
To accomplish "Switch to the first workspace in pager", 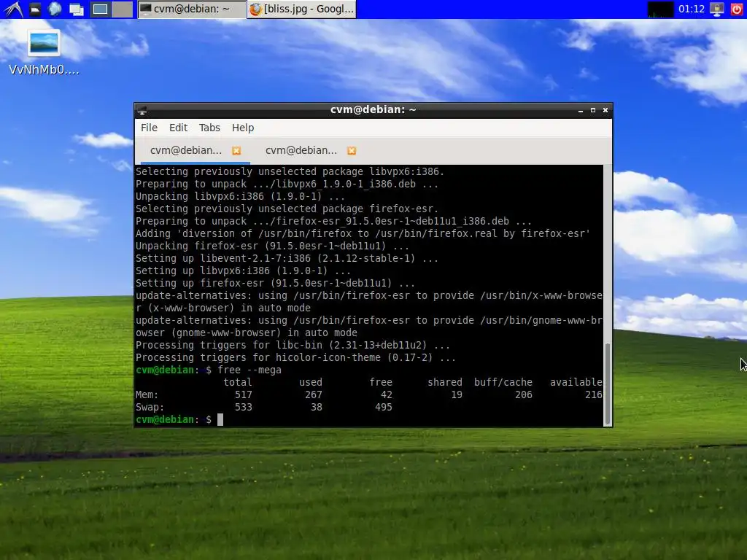I will (x=100, y=9).
